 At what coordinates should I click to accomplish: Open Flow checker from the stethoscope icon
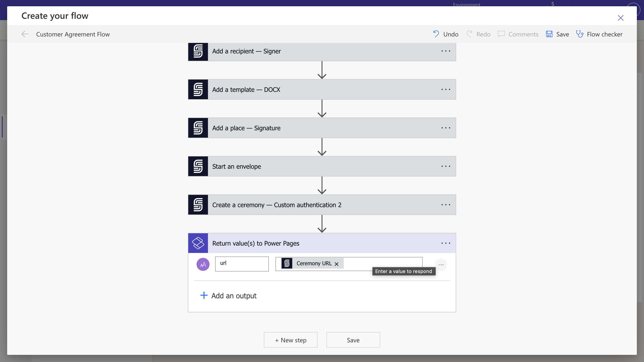tap(580, 34)
